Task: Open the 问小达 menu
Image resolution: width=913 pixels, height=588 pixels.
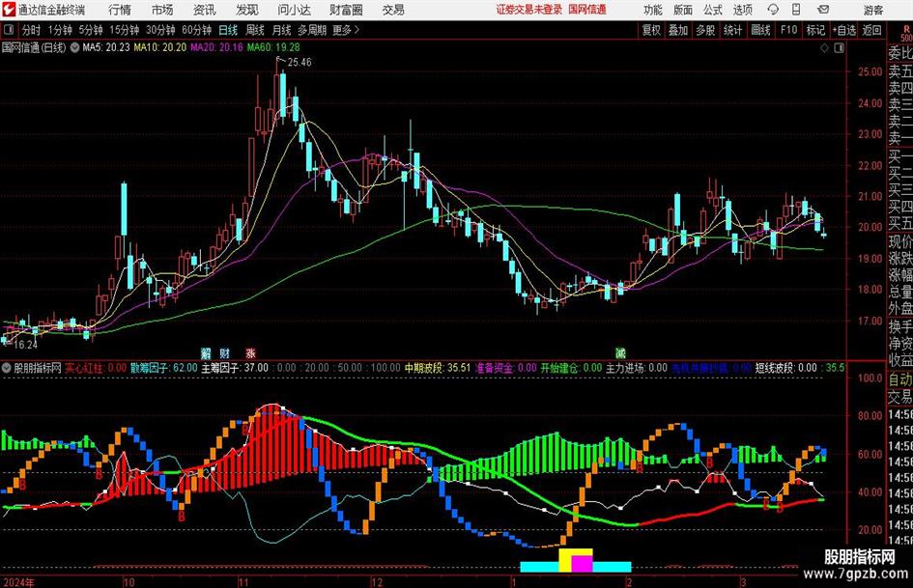Action: [294, 10]
